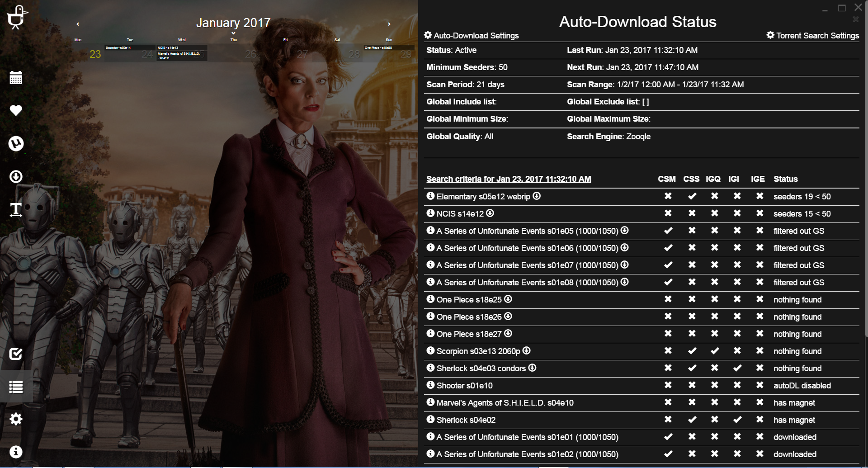Open One Piece - s18e28 calendar event
868x468 pixels.
pos(389,47)
